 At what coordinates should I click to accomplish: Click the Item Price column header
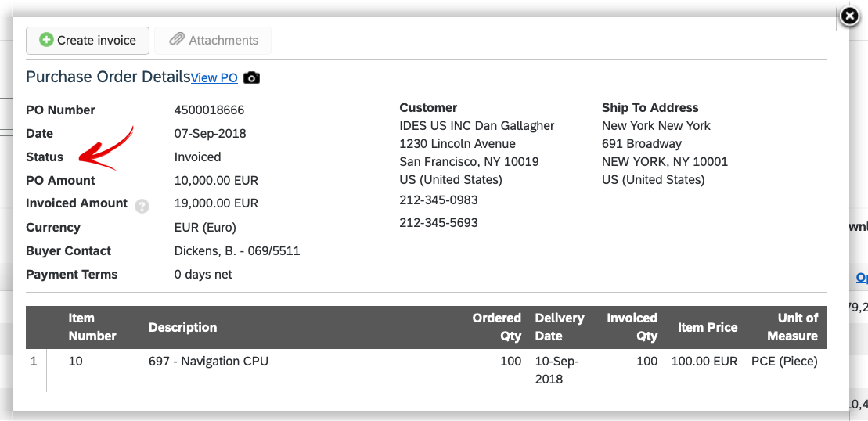pyautogui.click(x=708, y=328)
